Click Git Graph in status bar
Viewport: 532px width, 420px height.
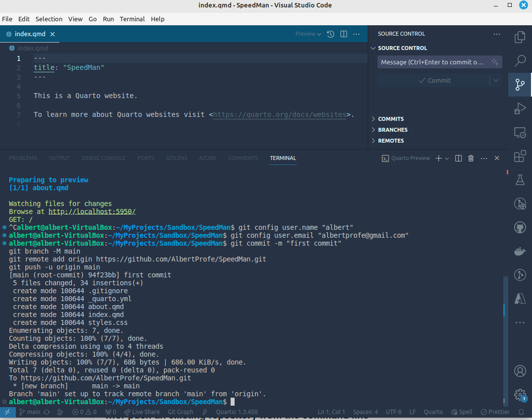pyautogui.click(x=180, y=412)
